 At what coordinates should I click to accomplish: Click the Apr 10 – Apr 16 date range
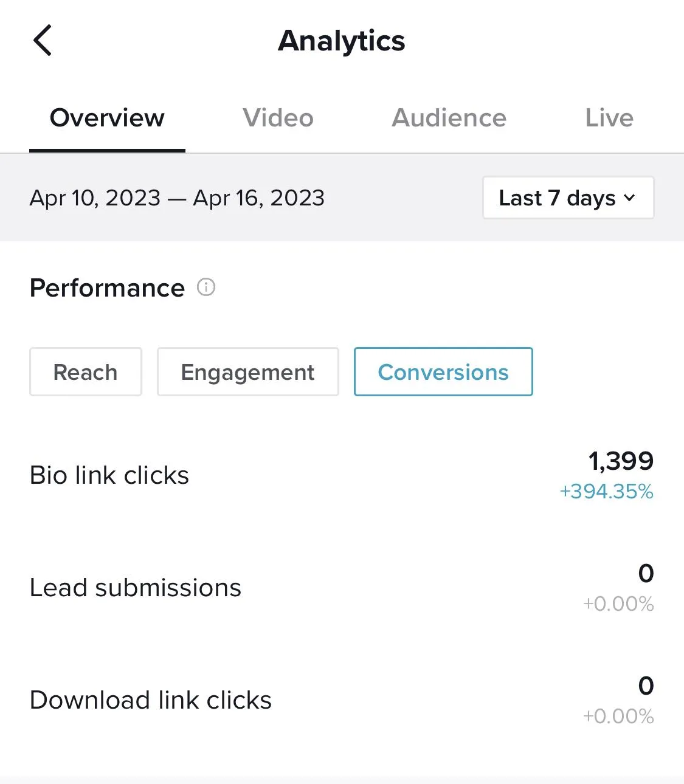point(177,198)
